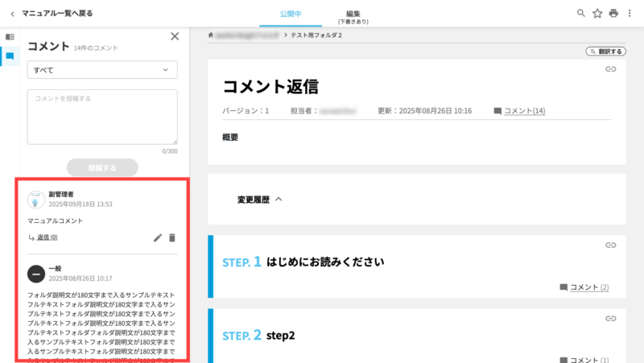Click the 14件のコメント count text
644x363 pixels.
(96, 48)
